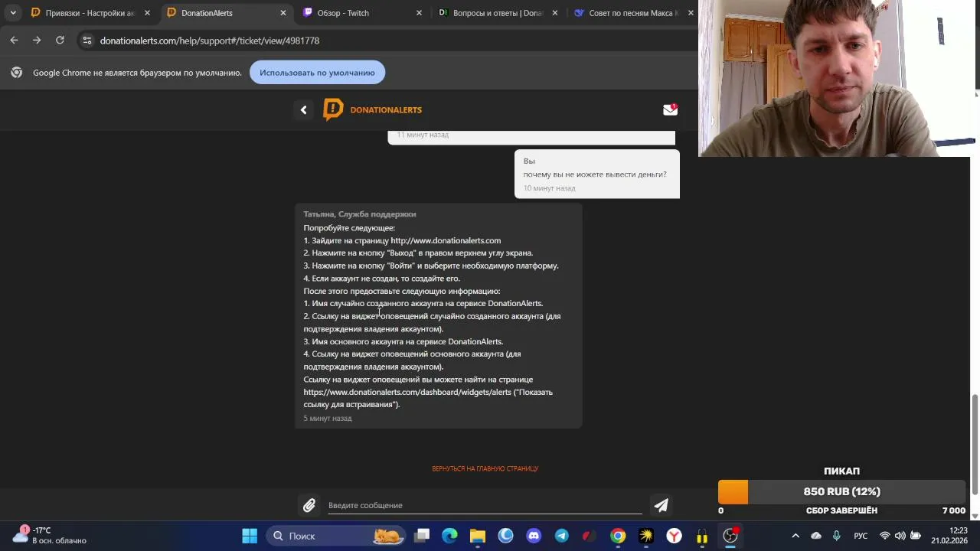
Task: Close the DonationAlerts tab
Action: click(283, 13)
